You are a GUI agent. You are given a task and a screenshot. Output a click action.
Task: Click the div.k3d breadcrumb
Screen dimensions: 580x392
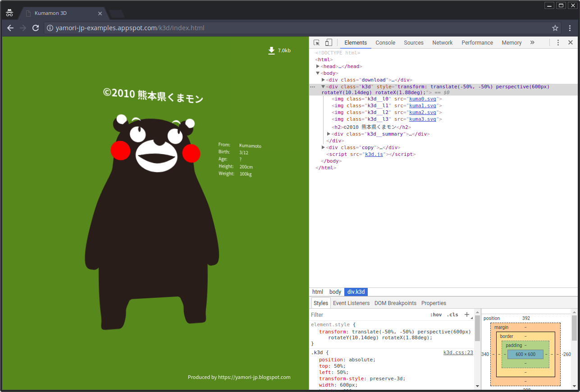(356, 292)
